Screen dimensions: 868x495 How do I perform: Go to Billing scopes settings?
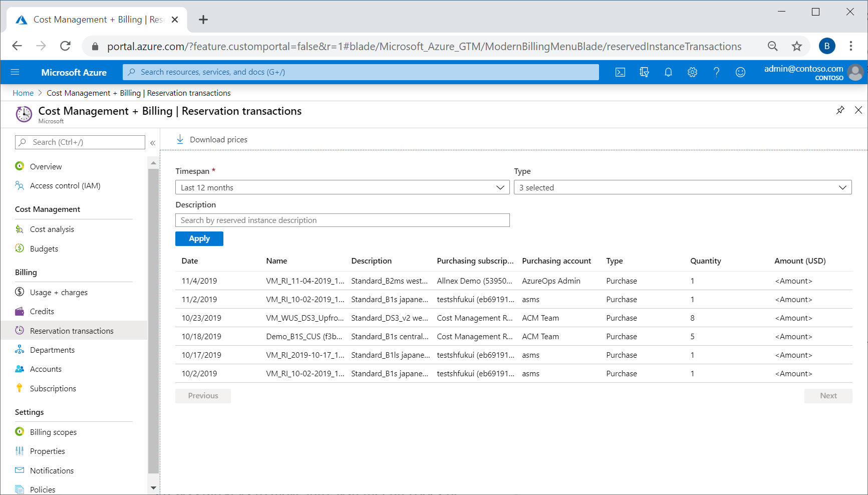point(53,432)
